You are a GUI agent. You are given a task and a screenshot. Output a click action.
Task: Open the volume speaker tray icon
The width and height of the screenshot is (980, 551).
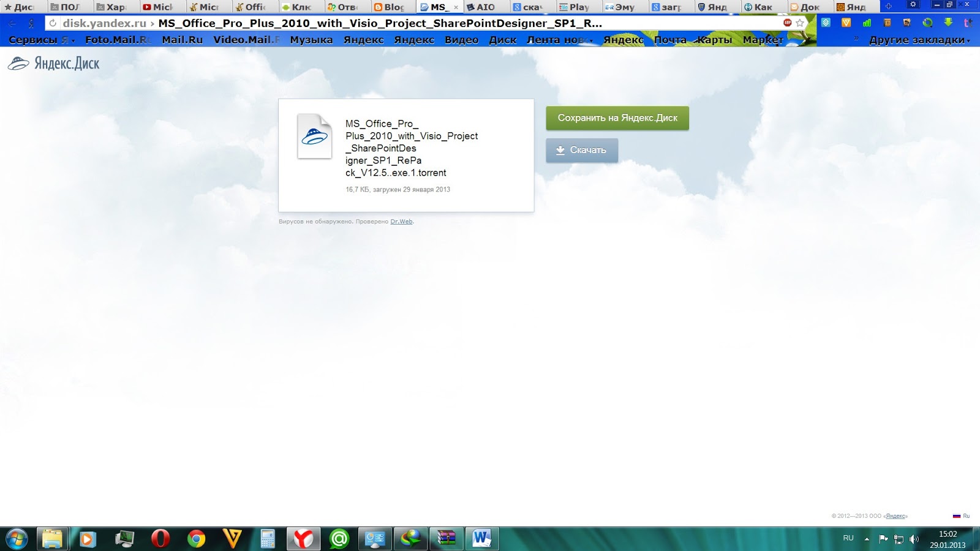914,539
